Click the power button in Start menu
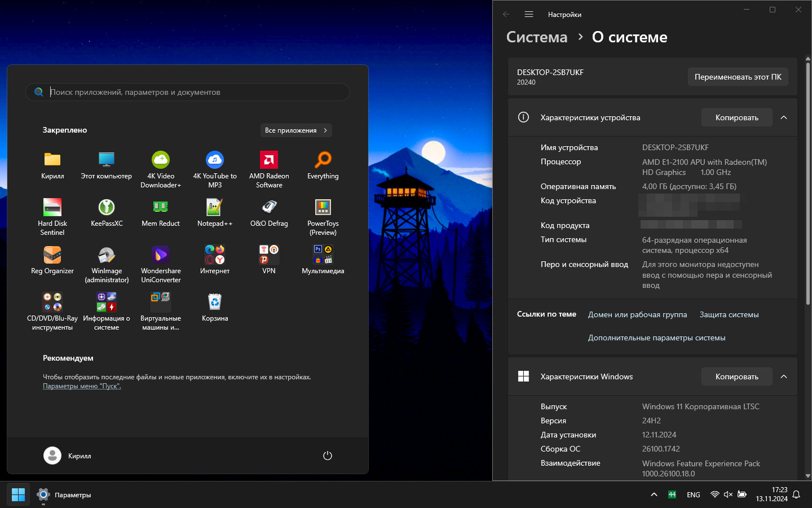The image size is (812, 508). coord(328,456)
